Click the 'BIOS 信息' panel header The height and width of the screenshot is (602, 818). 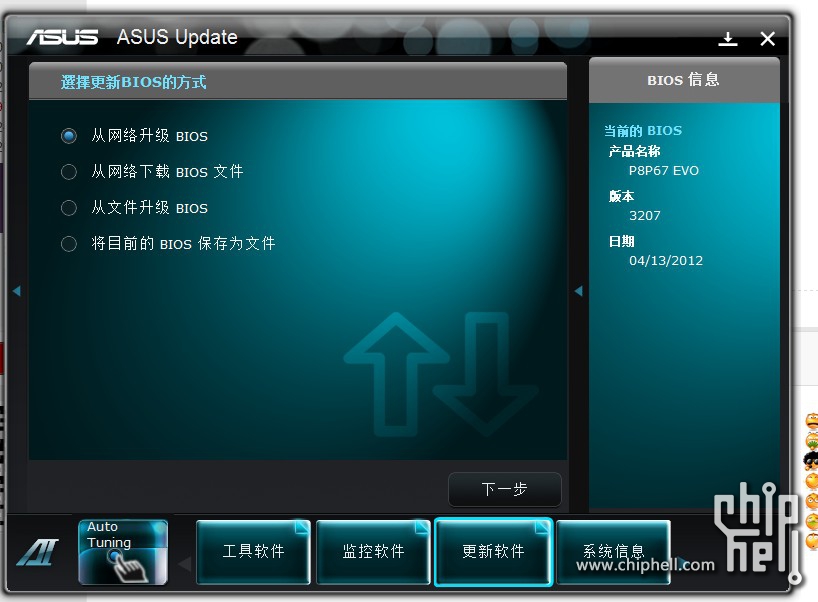point(684,80)
